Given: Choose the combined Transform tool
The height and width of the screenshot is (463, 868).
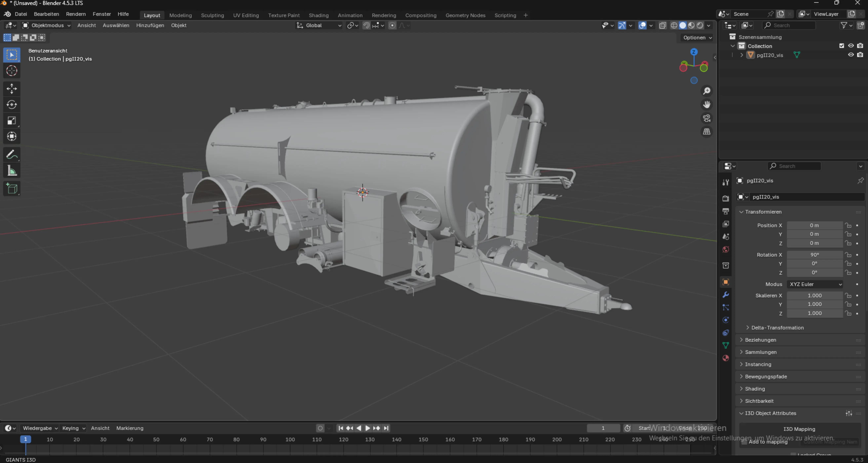Looking at the screenshot, I should pos(12,136).
